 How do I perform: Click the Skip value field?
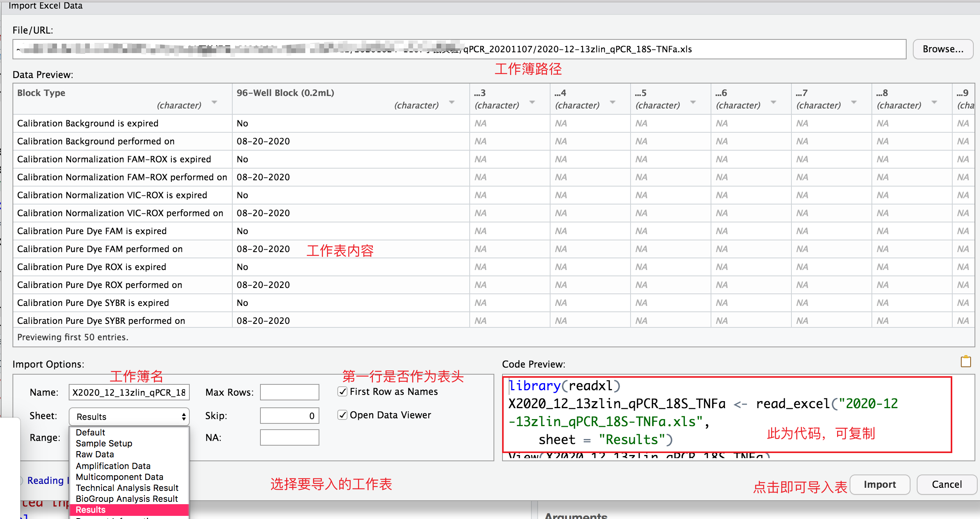point(289,416)
